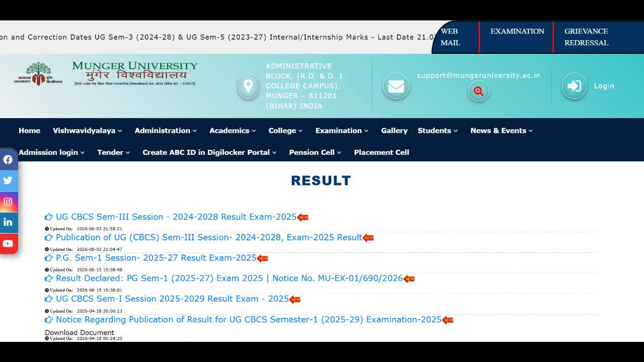Open the Facebook social sidebar icon
This screenshot has width=644, height=362.
(x=9, y=160)
